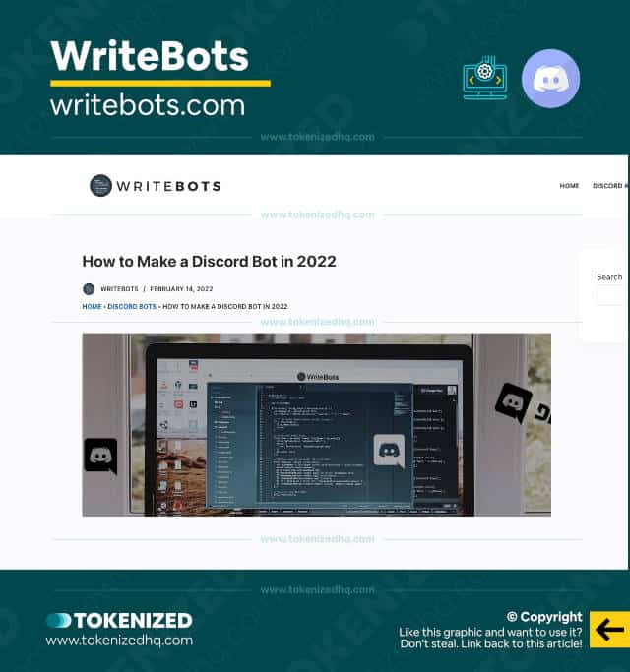The height and width of the screenshot is (672, 630).
Task: Click the writebots.com heading text
Action: coord(148,105)
